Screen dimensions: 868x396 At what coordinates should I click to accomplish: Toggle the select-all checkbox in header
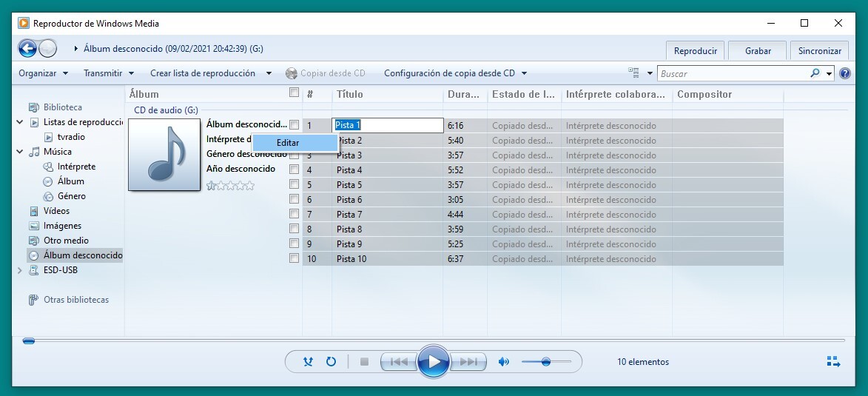pos(294,93)
